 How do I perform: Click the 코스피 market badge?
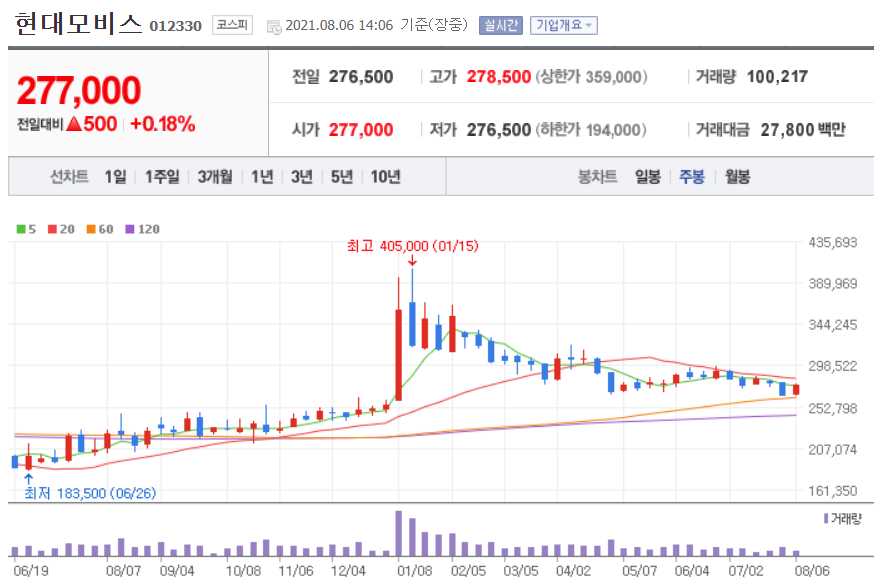(232, 25)
